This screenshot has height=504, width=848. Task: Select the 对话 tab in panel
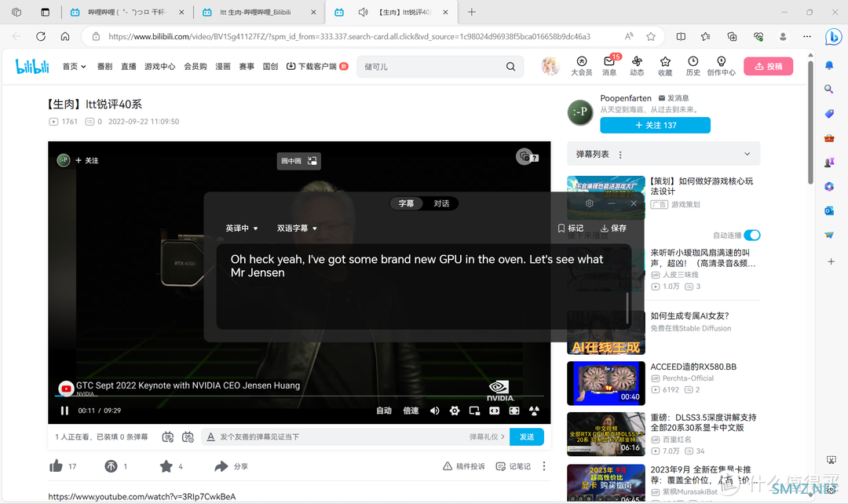pyautogui.click(x=441, y=203)
